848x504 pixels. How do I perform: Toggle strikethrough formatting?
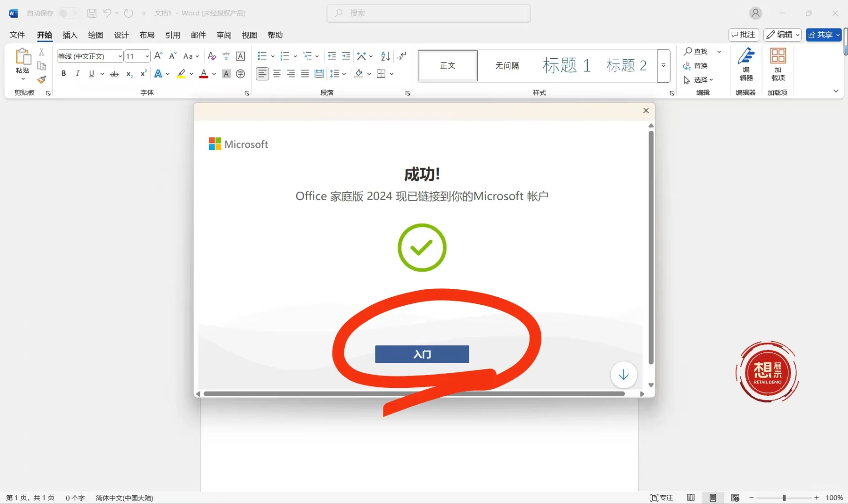point(114,73)
